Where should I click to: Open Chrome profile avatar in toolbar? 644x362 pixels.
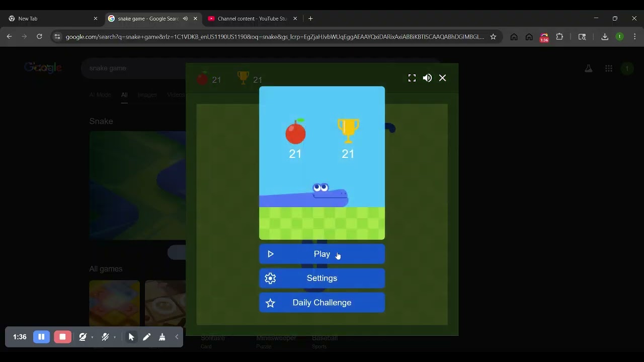(x=620, y=37)
